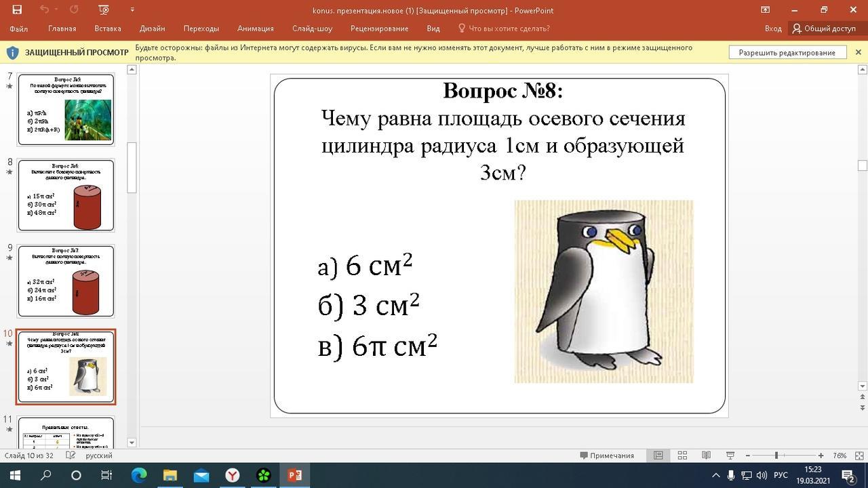Switch to Normal view icon
This screenshot has height=488, width=868.
(658, 455)
